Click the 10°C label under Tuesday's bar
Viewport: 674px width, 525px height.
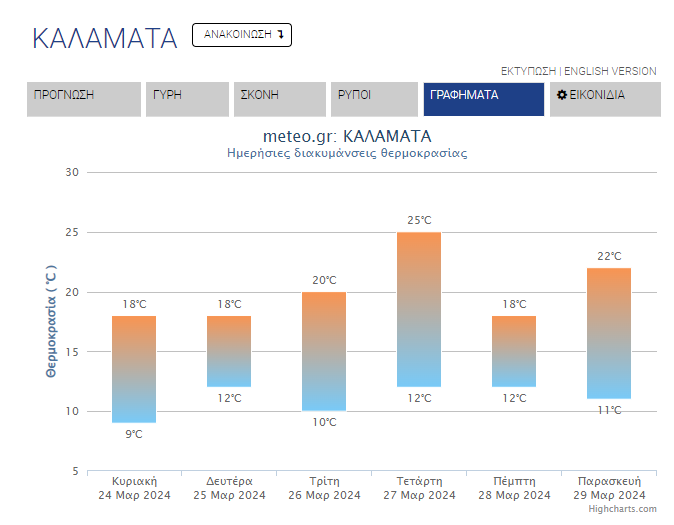[324, 422]
